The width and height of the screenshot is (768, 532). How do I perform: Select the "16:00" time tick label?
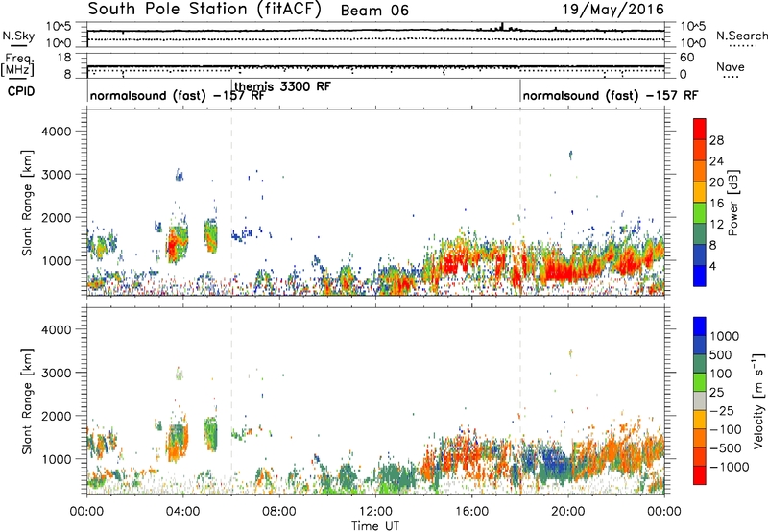click(471, 512)
